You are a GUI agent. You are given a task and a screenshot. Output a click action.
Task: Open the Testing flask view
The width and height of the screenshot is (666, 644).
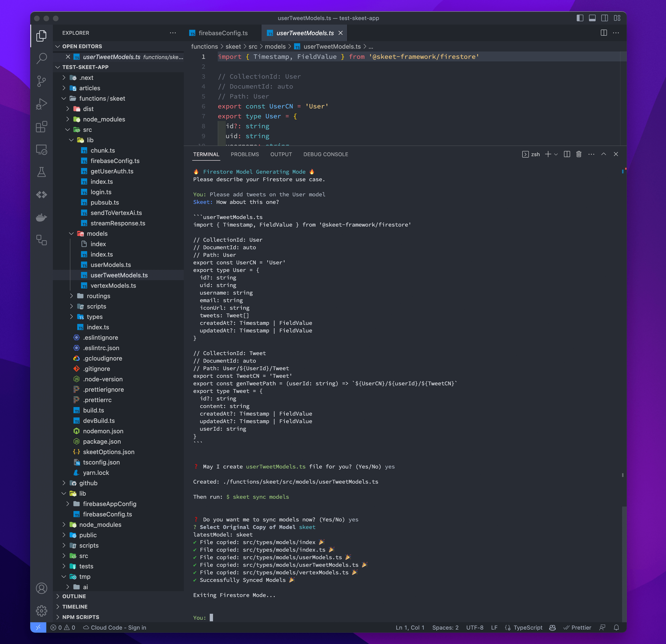[41, 172]
